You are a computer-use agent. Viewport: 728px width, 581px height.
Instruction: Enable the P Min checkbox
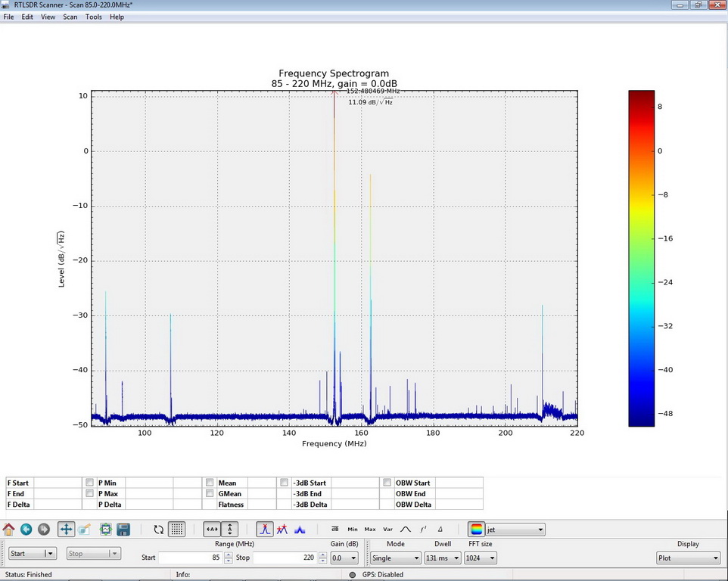pos(89,483)
